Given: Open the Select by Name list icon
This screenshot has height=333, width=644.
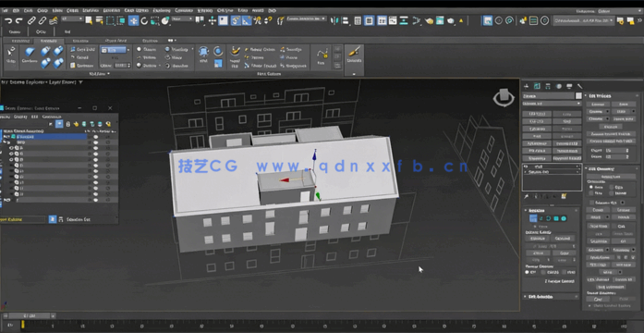Looking at the screenshot, I should 100,20.
